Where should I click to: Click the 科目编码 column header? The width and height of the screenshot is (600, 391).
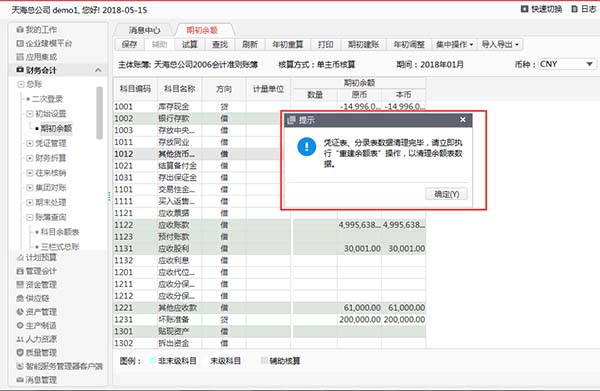[135, 89]
